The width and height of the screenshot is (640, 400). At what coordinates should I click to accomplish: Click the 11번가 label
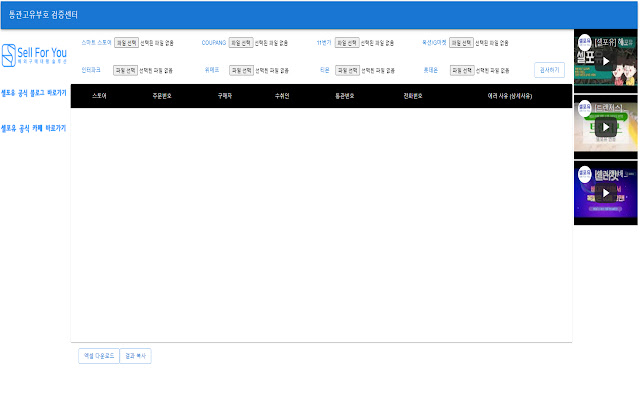click(324, 42)
